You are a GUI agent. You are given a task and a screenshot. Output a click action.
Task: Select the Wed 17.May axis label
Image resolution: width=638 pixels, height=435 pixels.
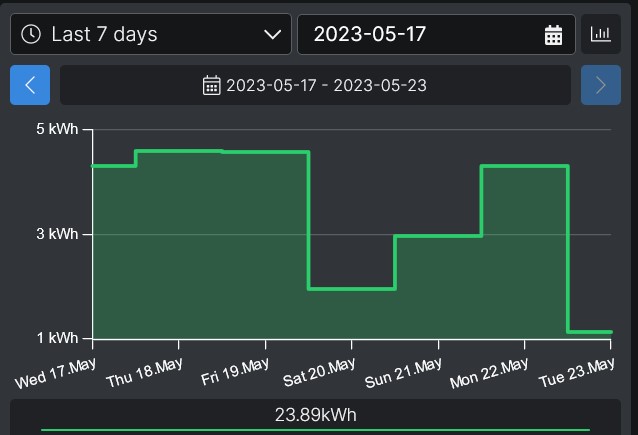click(x=55, y=374)
